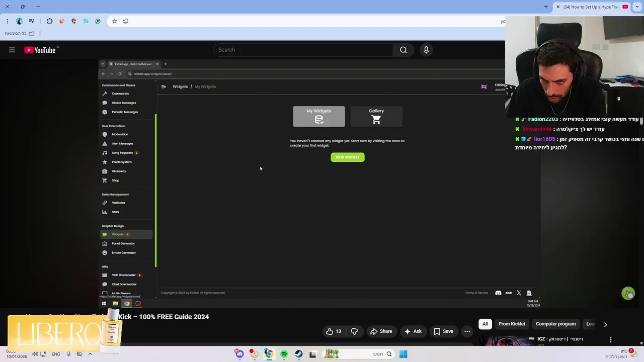
Task: Select Widgets in the Graphic Design section
Action: (127, 234)
